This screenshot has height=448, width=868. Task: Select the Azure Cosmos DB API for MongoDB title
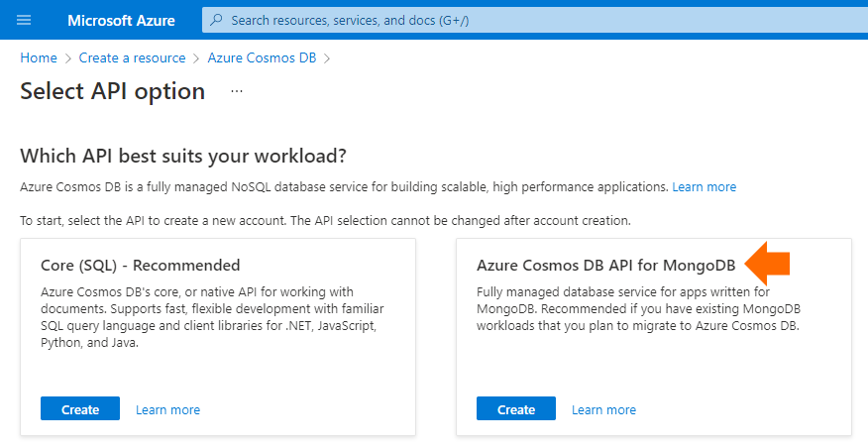point(606,266)
